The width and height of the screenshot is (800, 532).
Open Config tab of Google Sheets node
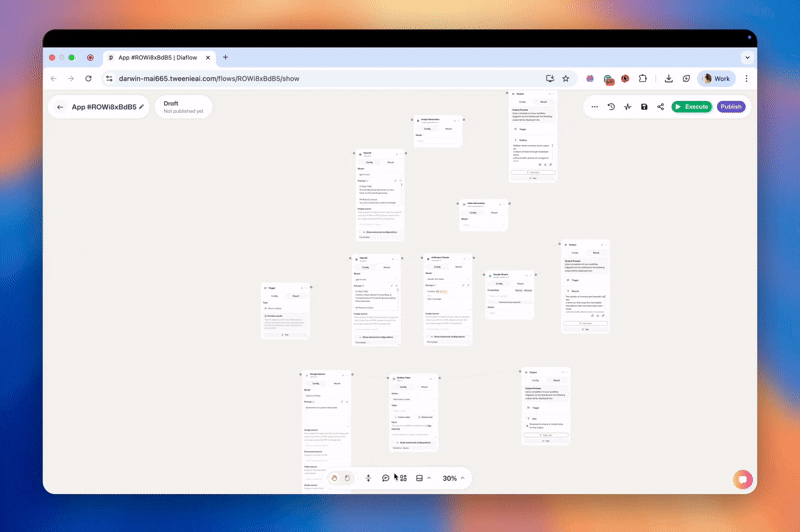tap(499, 284)
